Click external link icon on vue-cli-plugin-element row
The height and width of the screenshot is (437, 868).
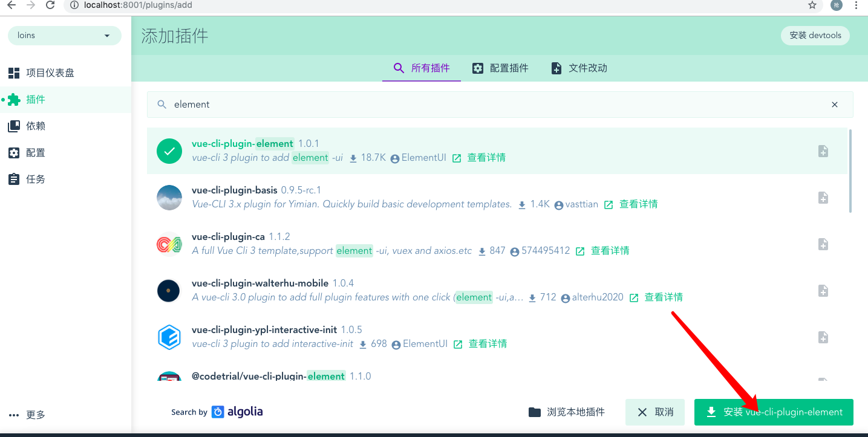(457, 158)
